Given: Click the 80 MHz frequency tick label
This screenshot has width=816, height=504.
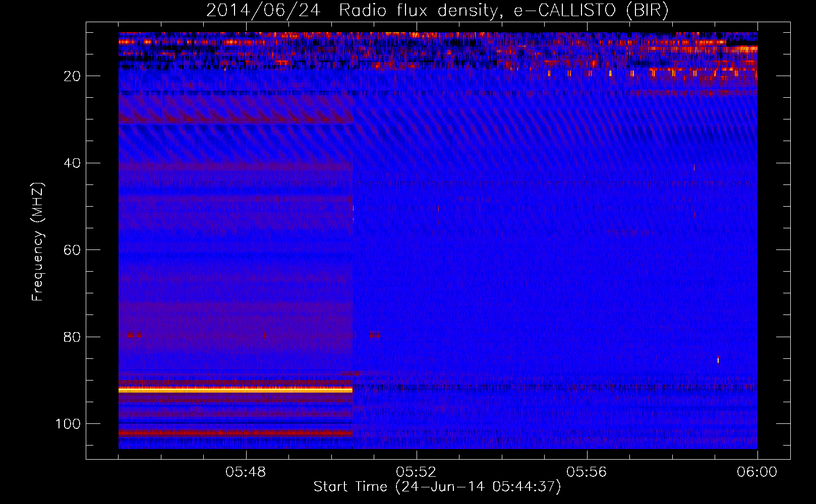Looking at the screenshot, I should 73,337.
